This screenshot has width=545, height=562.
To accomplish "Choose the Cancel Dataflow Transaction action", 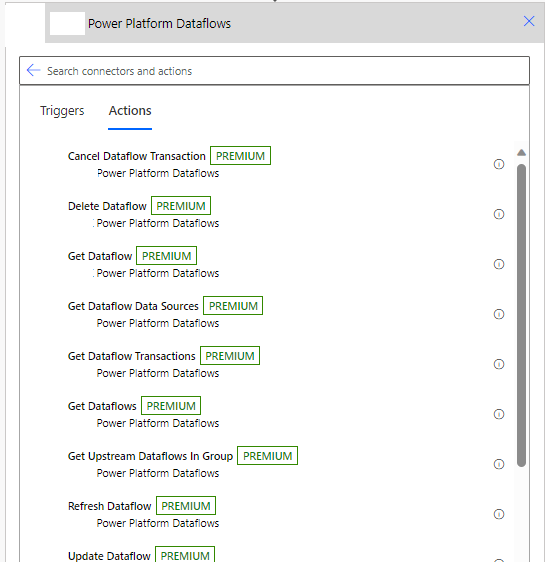I will click(137, 156).
